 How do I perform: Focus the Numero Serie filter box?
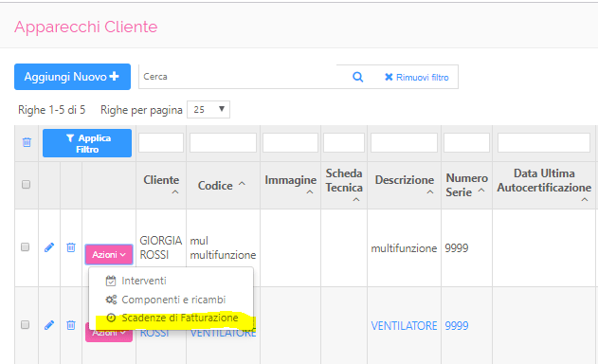467,143
